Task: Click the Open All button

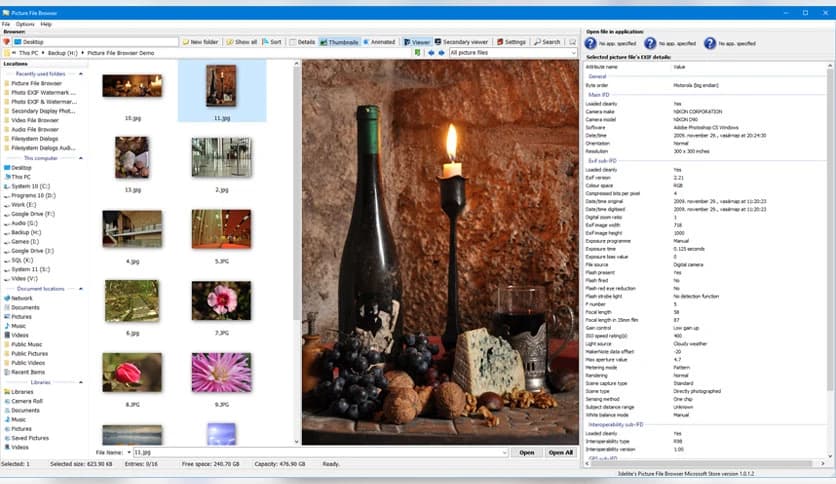Action: (x=561, y=453)
